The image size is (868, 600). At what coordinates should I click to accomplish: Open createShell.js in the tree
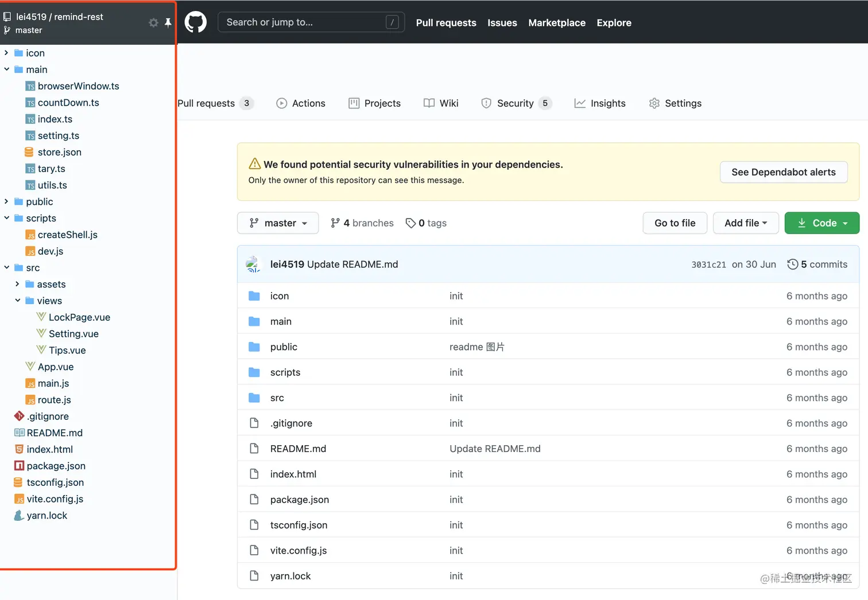(68, 235)
